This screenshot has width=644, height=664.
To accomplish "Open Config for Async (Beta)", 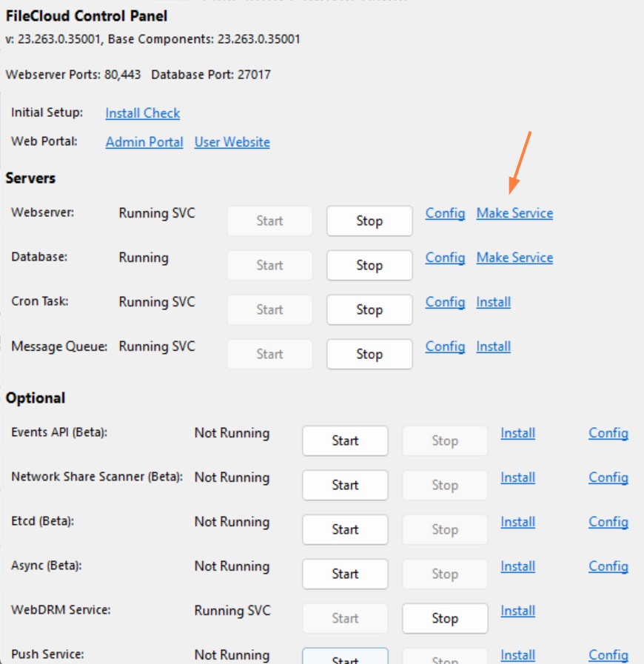I will (x=608, y=566).
